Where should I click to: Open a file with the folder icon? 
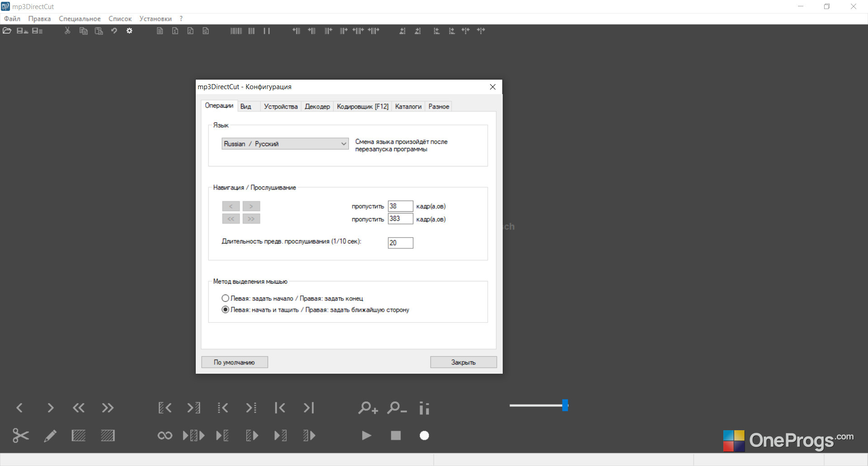pos(7,31)
